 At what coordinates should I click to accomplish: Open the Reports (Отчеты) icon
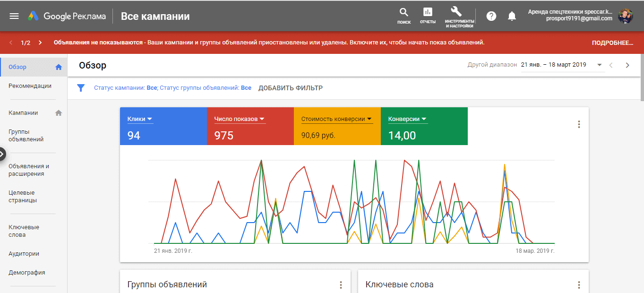pyautogui.click(x=428, y=13)
